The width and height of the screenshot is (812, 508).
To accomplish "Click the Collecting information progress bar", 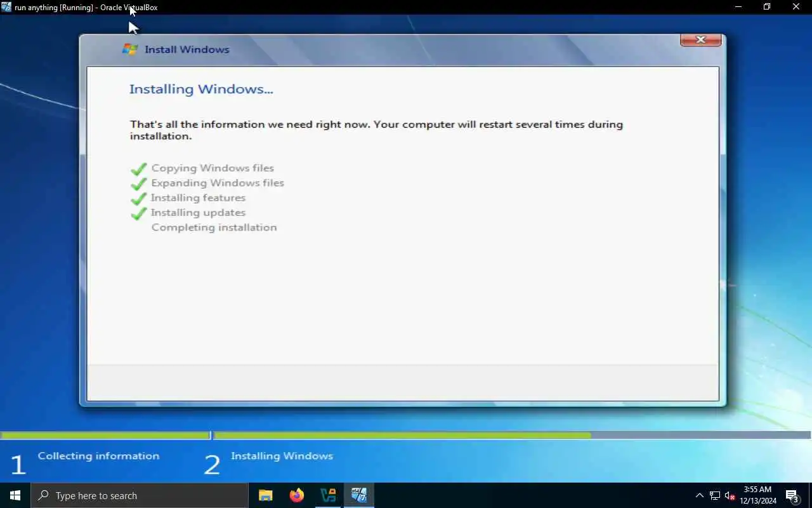I will pyautogui.click(x=105, y=436).
